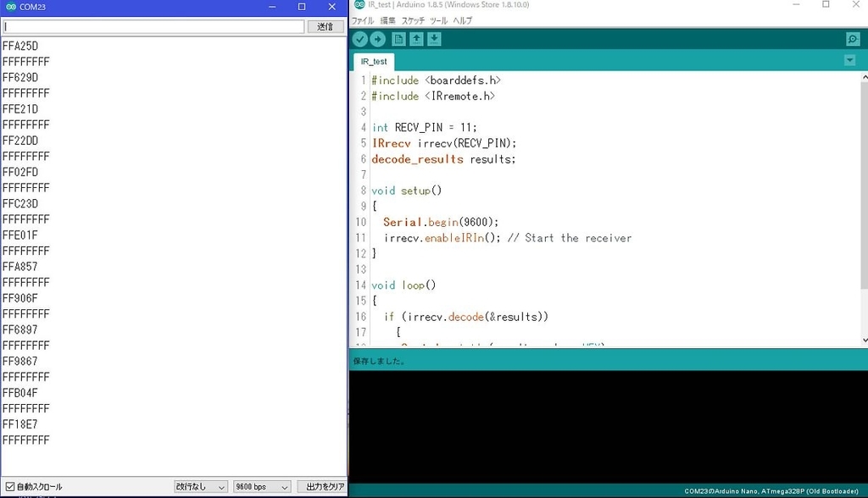Click the Serial.begin(9600); code line

(441, 223)
